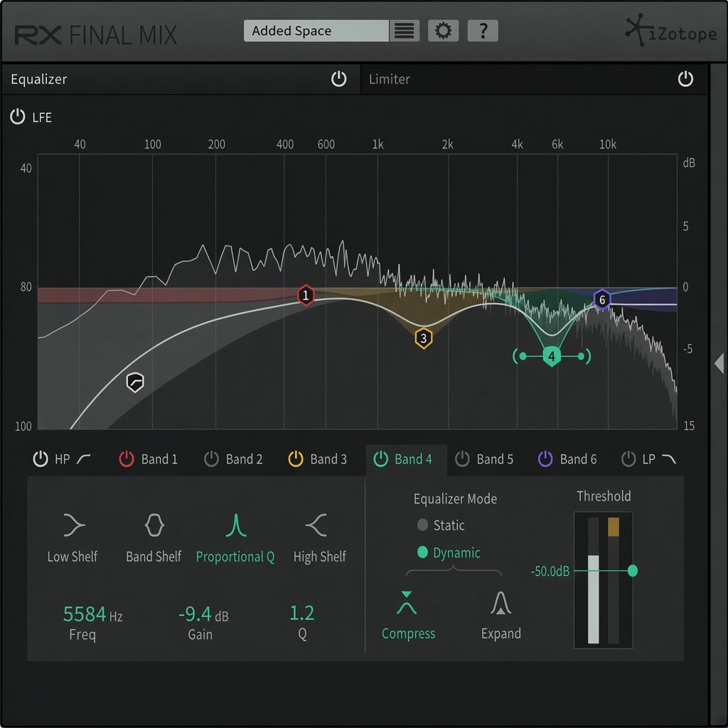The height and width of the screenshot is (728, 728).
Task: Toggle the LFE power button
Action: [18, 117]
